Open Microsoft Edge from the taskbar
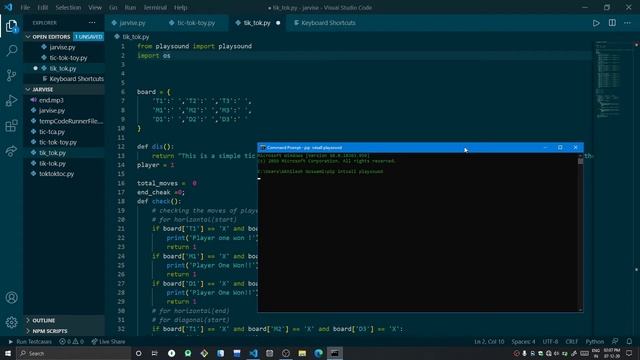The height and width of the screenshot is (360, 640). click(318, 353)
